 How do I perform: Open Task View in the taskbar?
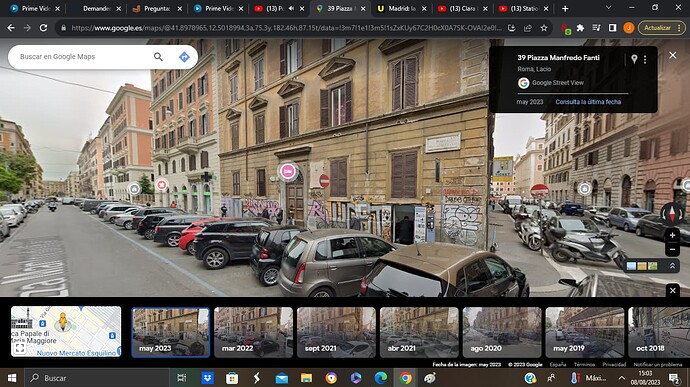point(181,378)
